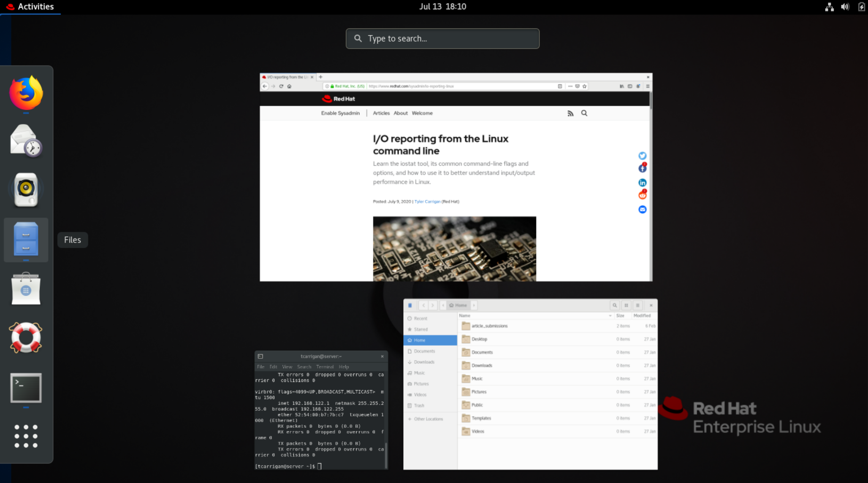
Task: Open the Edit menu in Terminal
Action: coord(273,367)
